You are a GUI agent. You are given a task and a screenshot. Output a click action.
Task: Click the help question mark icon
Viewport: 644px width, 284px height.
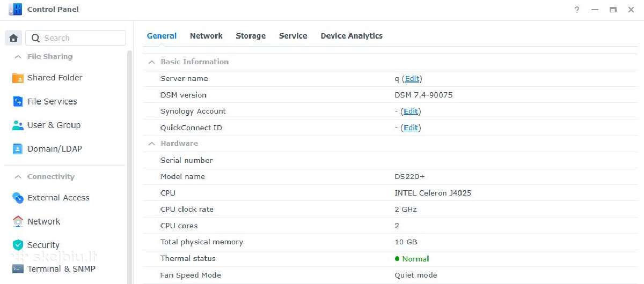pyautogui.click(x=577, y=10)
